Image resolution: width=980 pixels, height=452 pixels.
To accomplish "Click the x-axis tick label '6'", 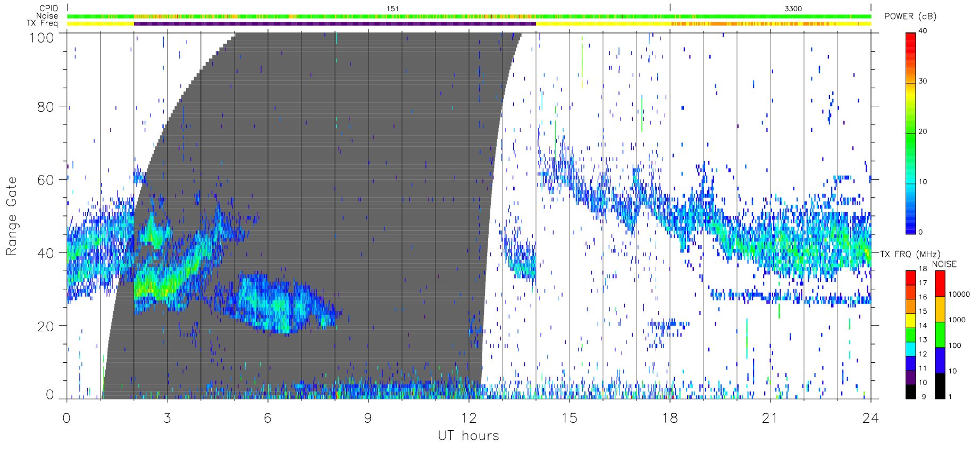I will coord(267,418).
